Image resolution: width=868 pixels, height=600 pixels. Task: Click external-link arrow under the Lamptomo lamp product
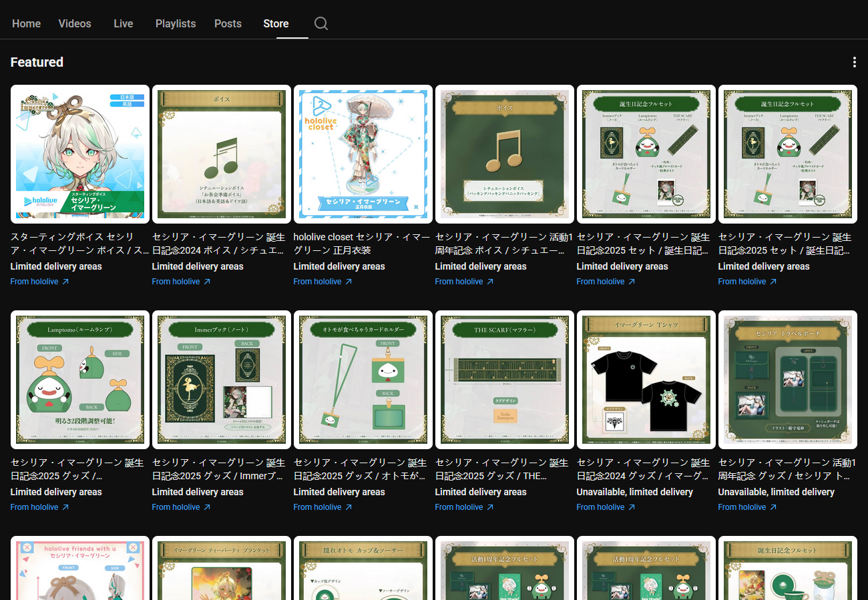[65, 507]
